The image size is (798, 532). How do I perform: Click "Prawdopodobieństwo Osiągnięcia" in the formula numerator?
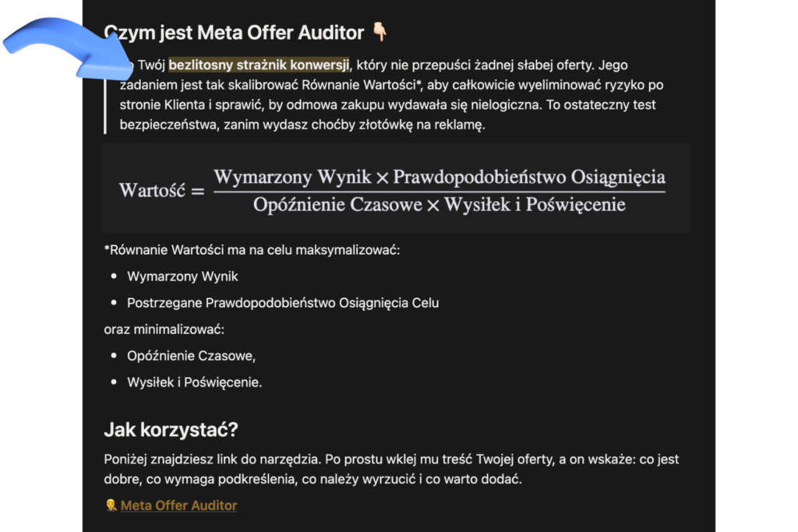point(529,177)
